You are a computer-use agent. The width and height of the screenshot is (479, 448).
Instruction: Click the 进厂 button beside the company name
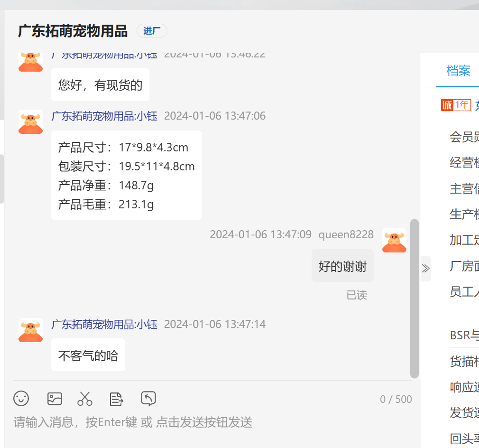click(152, 31)
